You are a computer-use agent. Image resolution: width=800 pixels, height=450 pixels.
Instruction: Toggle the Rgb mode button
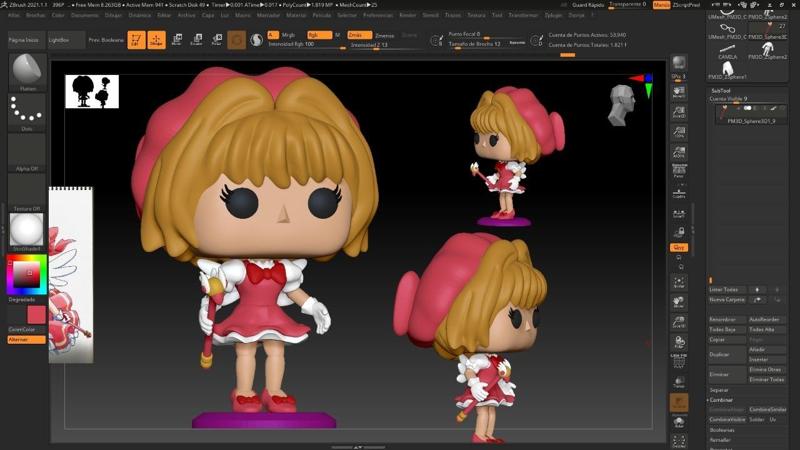319,35
